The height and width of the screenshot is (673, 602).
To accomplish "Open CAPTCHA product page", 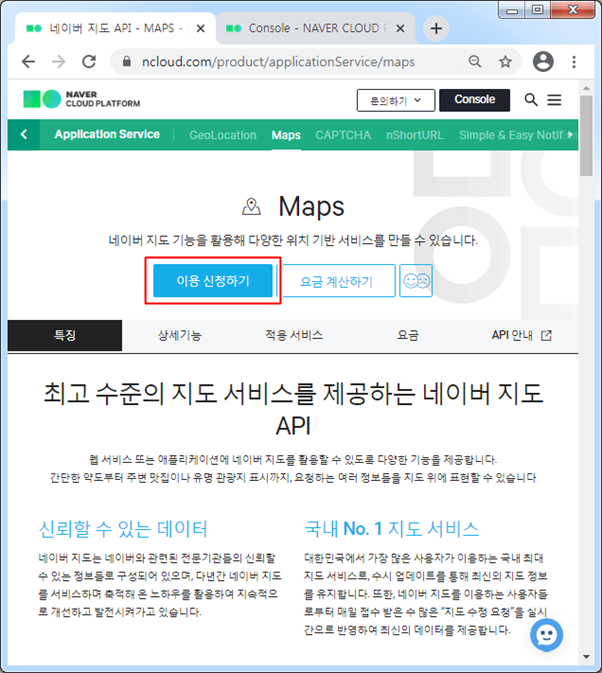I will click(343, 135).
